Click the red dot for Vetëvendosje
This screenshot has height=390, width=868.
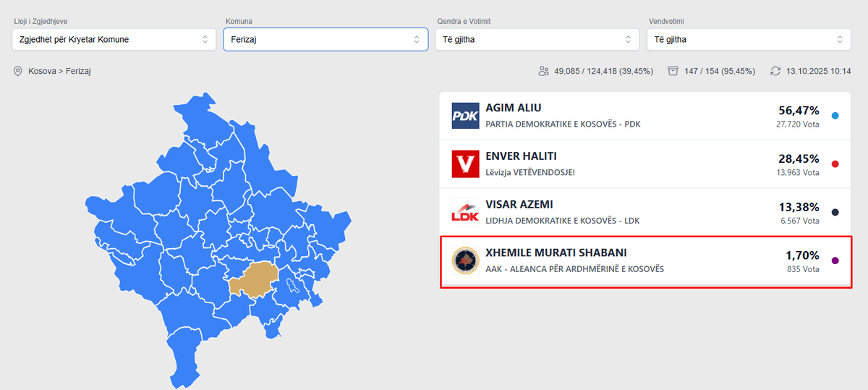pyautogui.click(x=835, y=164)
